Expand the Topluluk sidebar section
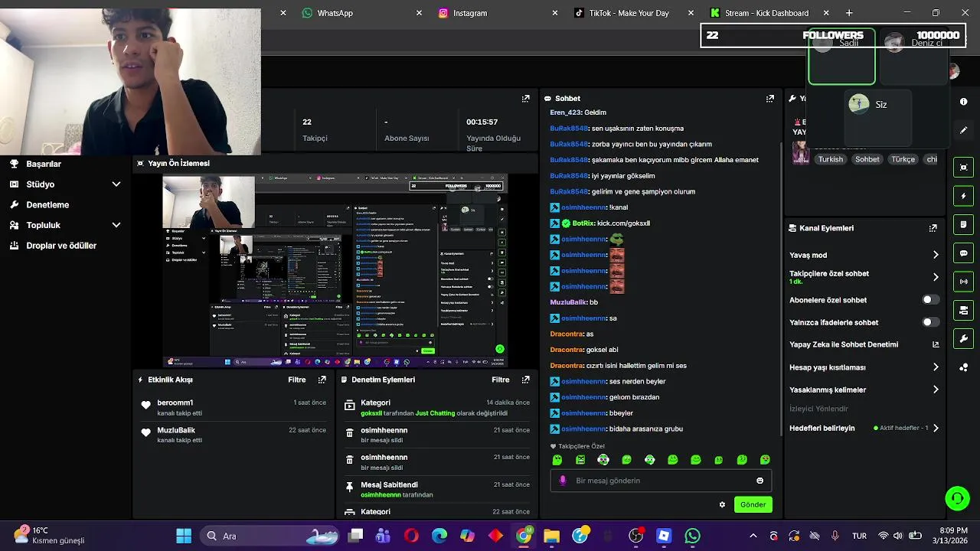Viewport: 980px width, 551px height. pos(116,225)
